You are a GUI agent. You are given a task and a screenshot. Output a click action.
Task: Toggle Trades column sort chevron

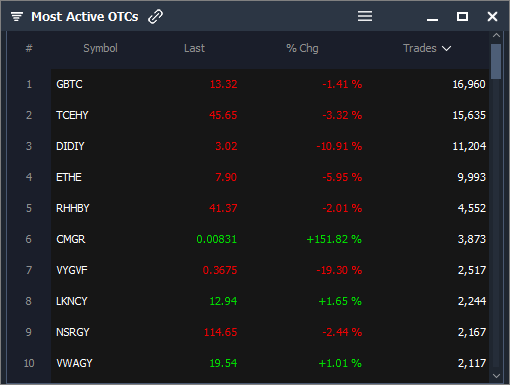point(446,49)
